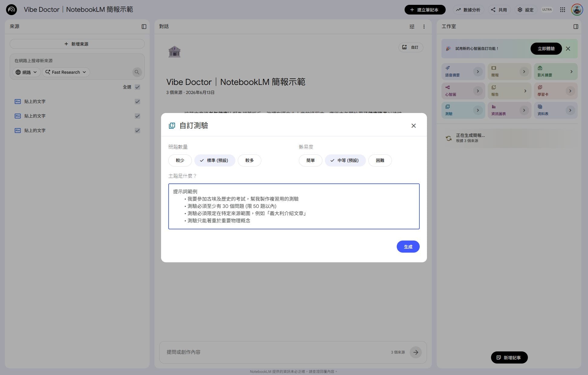This screenshot has width=588, height=375.
Task: Expand 語音摘要 customization arrow
Action: tap(478, 72)
